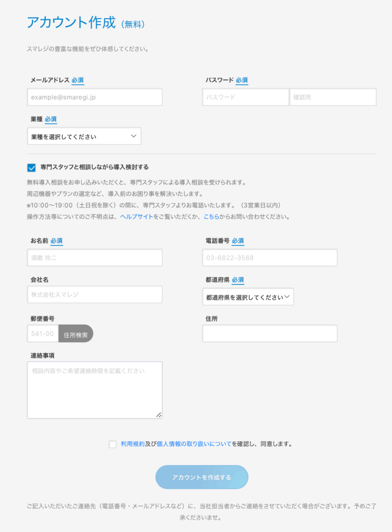Follow the こちら inquiry link
Image resolution: width=392 pixels, height=532 pixels.
[x=211, y=217]
